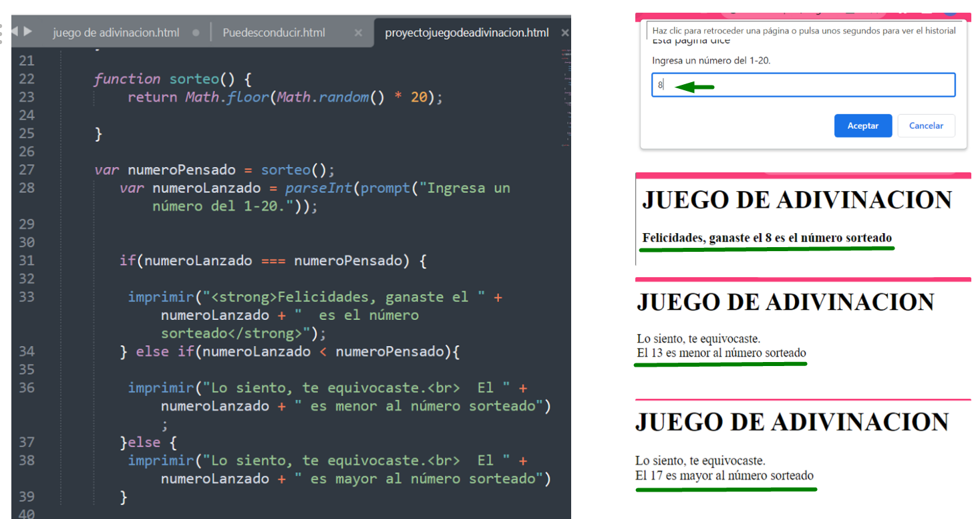Click the close × on the Puedesconducir.html tab

point(358,32)
